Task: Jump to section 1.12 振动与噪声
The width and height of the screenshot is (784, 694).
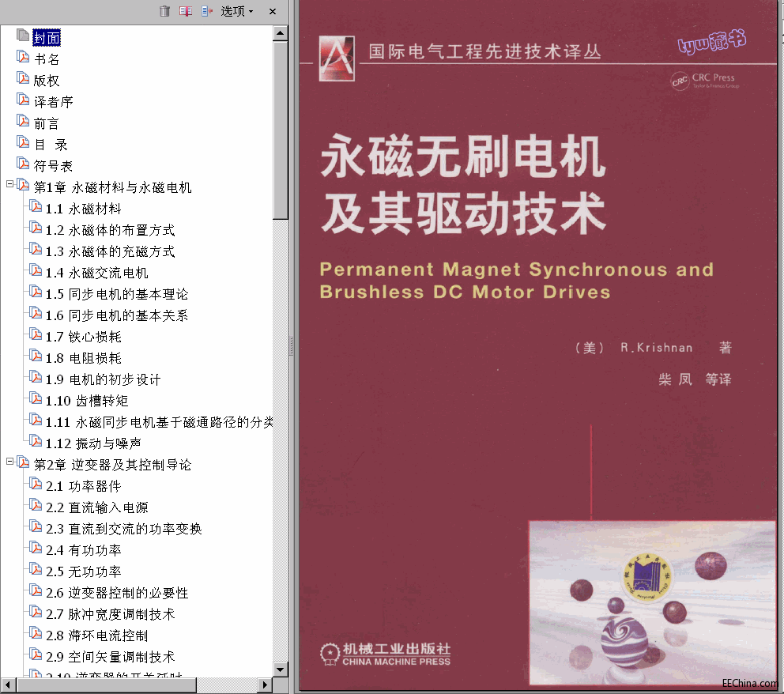Action: click(93, 443)
